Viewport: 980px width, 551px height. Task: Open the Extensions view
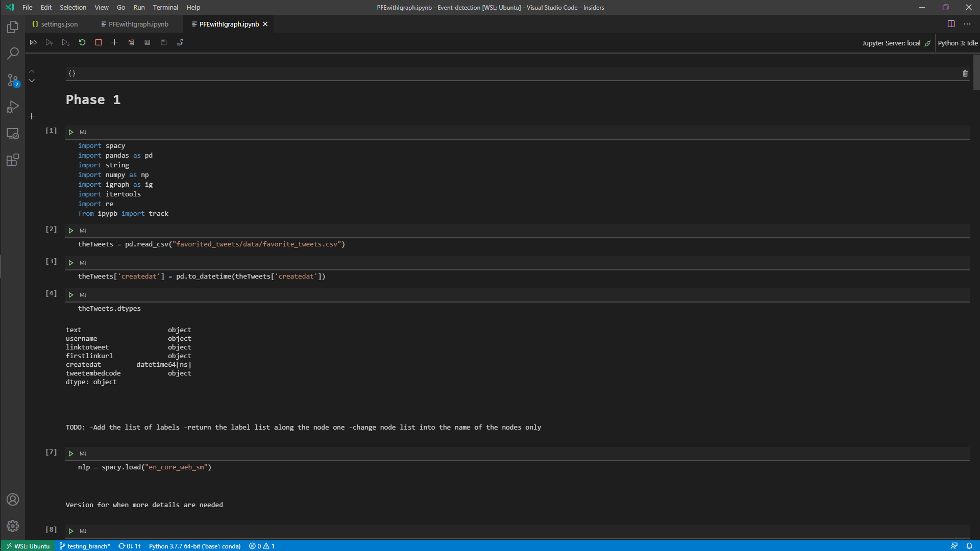click(12, 160)
